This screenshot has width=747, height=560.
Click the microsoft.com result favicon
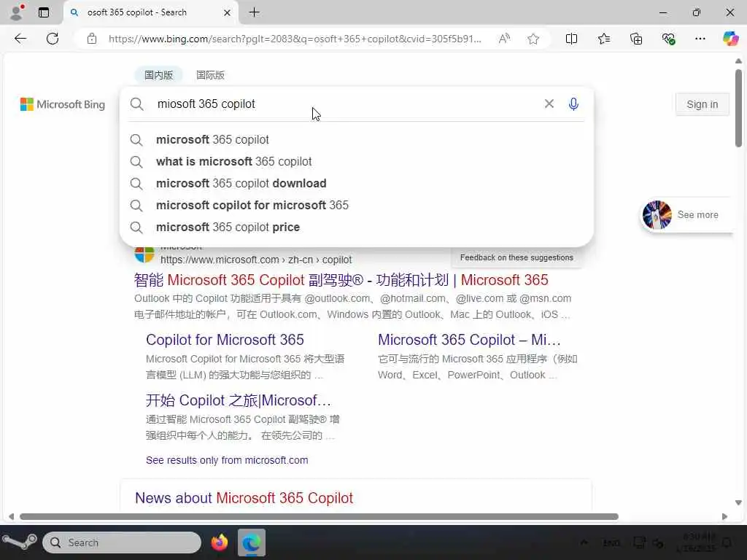pos(144,254)
